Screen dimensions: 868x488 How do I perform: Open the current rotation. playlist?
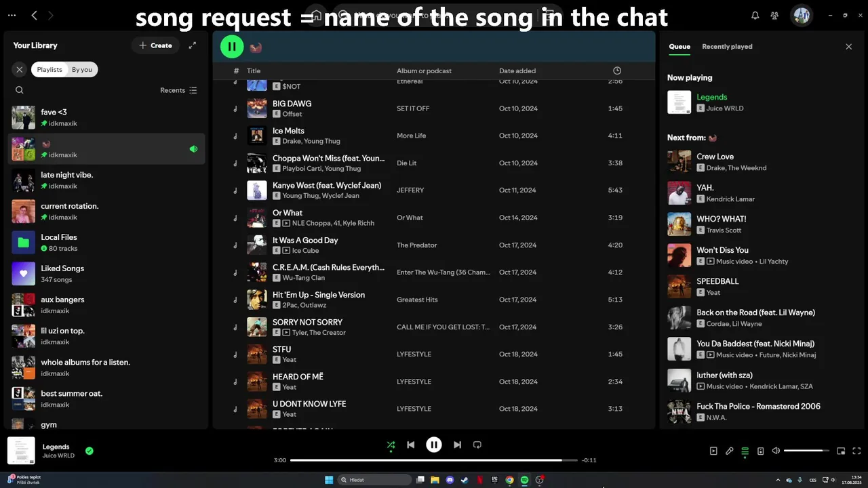point(106,211)
